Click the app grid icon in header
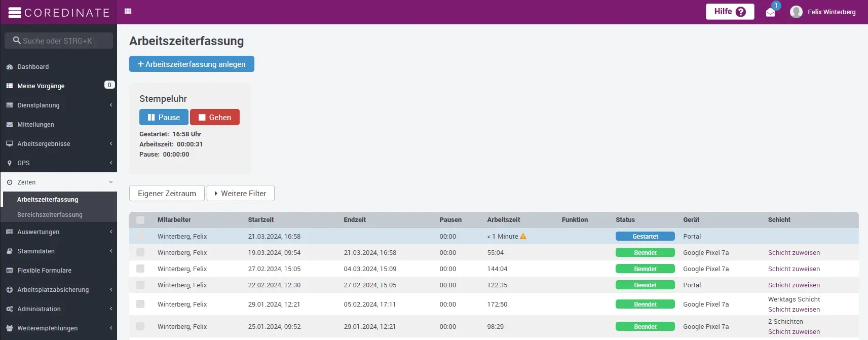Viewport: 868px width, 340px height. point(128,11)
